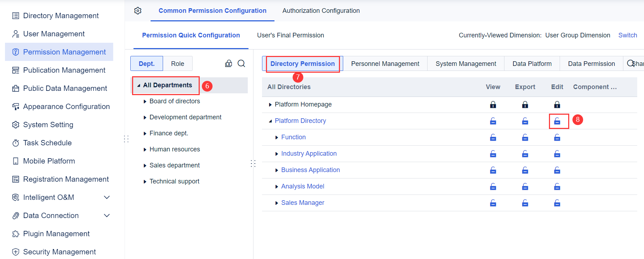Click the Switch dimension link
Image resolution: width=644 pixels, height=259 pixels.
(x=627, y=35)
